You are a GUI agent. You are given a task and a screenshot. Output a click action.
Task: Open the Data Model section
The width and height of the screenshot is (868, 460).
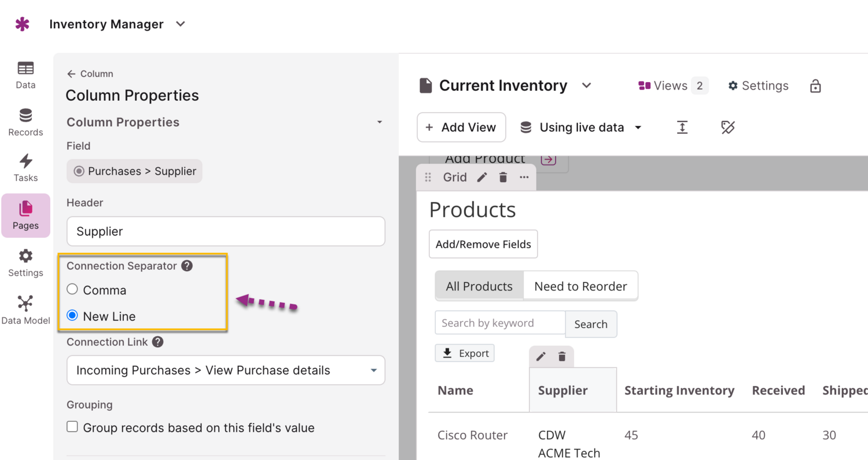point(25,310)
